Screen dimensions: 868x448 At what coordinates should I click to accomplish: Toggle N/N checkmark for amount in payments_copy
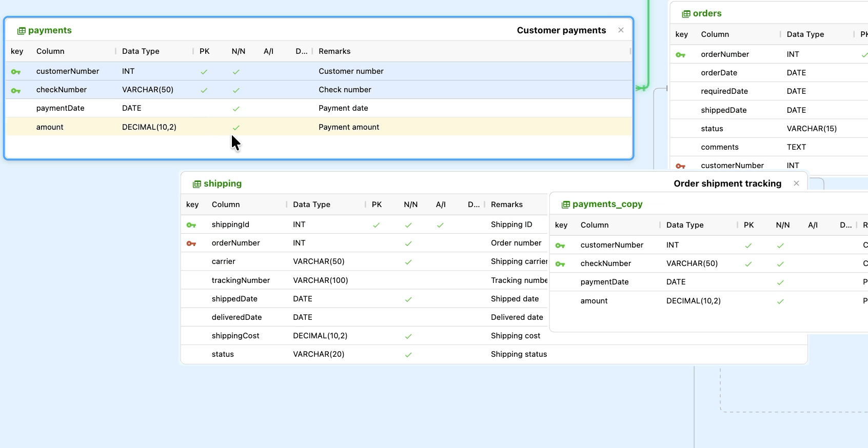click(780, 301)
